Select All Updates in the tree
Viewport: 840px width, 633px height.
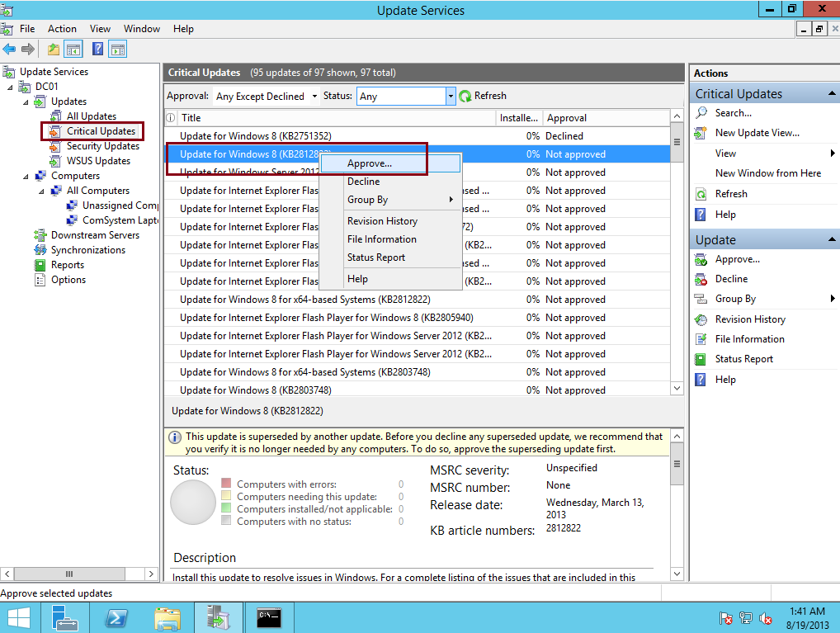[x=91, y=116]
